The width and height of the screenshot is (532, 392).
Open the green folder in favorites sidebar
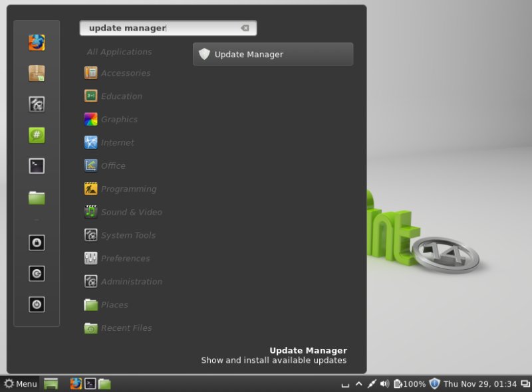click(37, 197)
